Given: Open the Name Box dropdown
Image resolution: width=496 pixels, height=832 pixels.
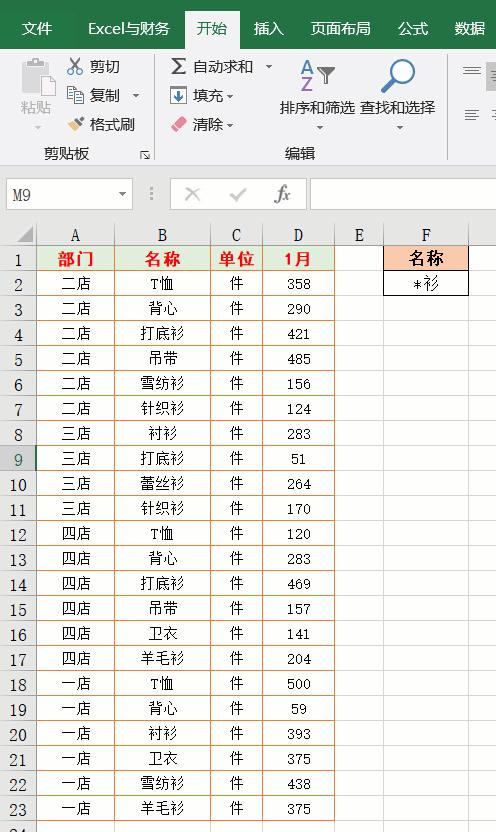Looking at the screenshot, I should [x=123, y=194].
